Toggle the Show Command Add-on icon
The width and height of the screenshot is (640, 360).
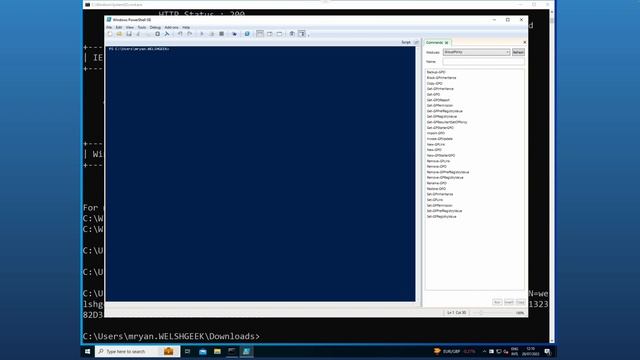[x=302, y=34]
